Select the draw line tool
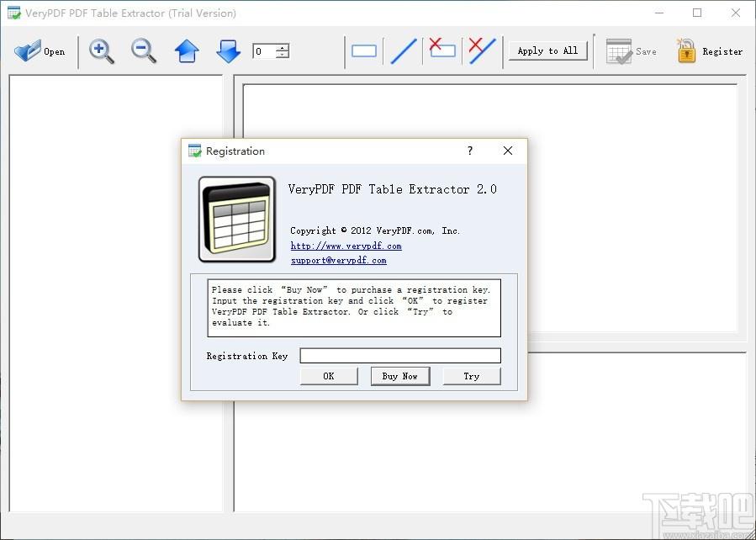 click(404, 51)
